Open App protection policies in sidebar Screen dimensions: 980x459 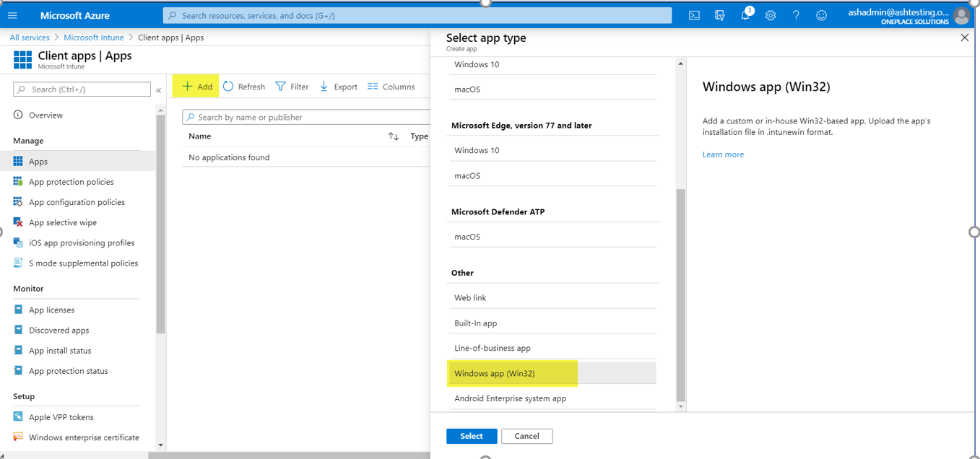(x=71, y=182)
